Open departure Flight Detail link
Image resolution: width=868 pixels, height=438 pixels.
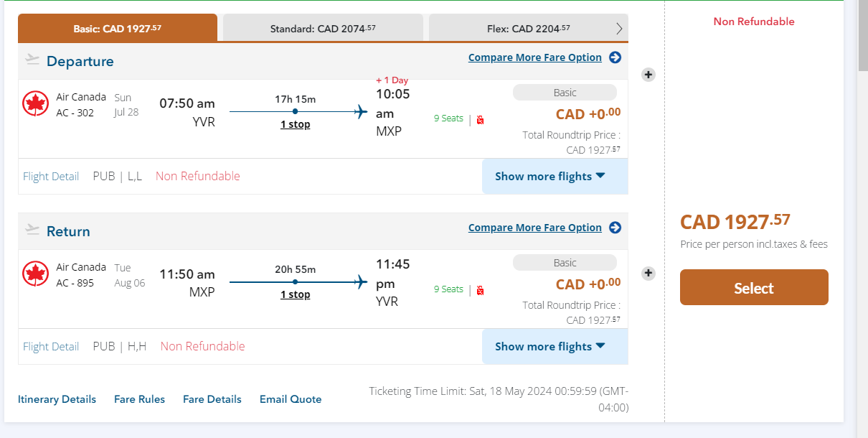(51, 177)
